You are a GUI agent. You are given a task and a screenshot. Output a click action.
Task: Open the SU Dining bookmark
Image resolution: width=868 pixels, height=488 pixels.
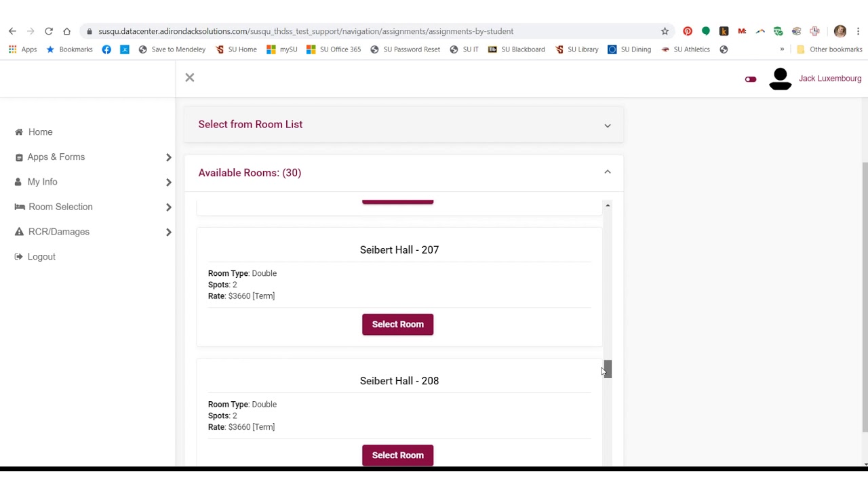pos(629,49)
